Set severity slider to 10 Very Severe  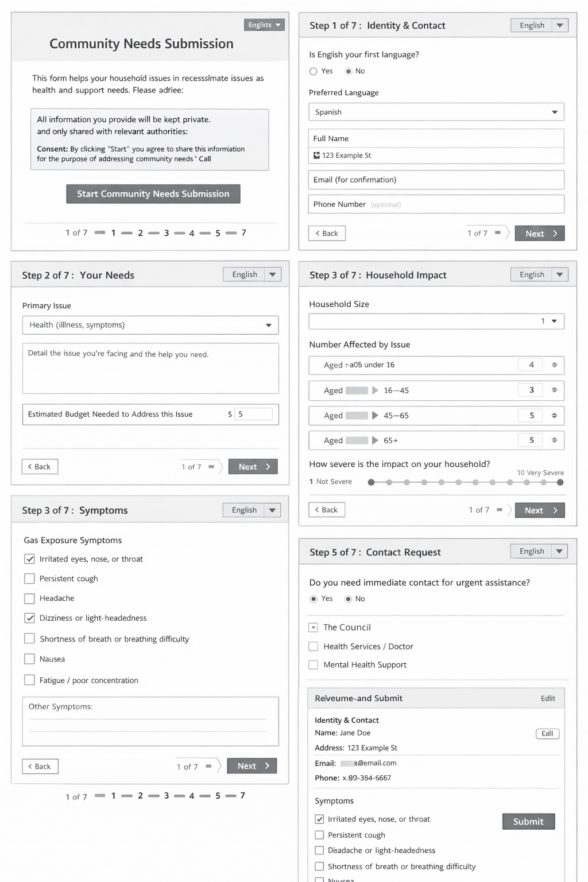tap(560, 482)
